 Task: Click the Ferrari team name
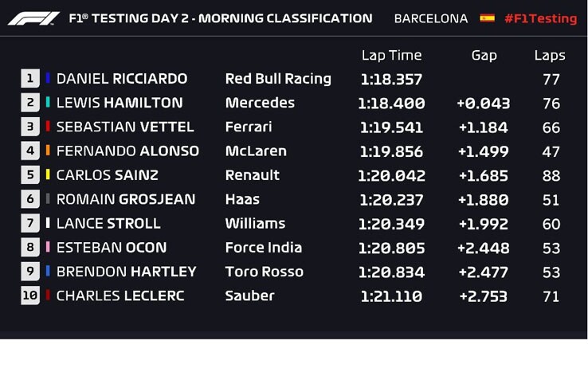249,127
